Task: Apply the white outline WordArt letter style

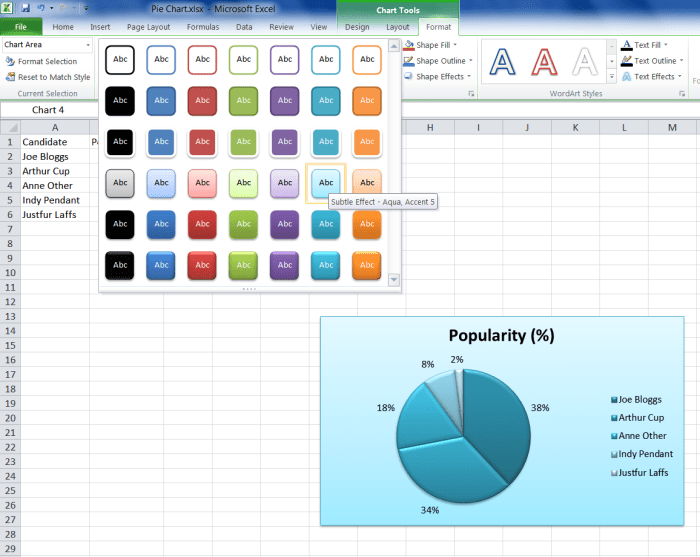Action: (x=584, y=62)
